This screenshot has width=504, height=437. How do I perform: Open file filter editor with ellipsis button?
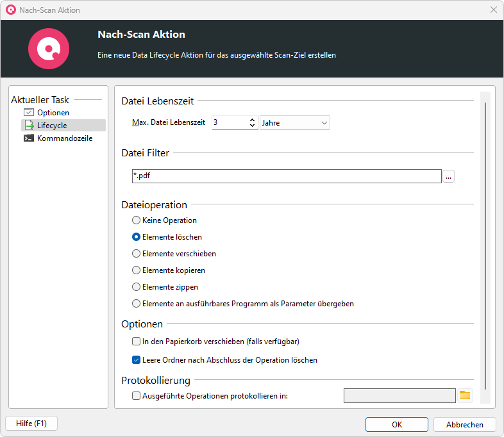pyautogui.click(x=448, y=176)
